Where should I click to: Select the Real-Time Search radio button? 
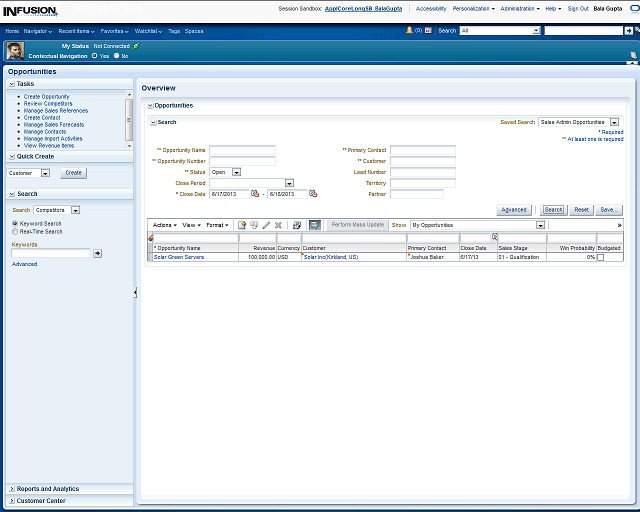tap(15, 231)
